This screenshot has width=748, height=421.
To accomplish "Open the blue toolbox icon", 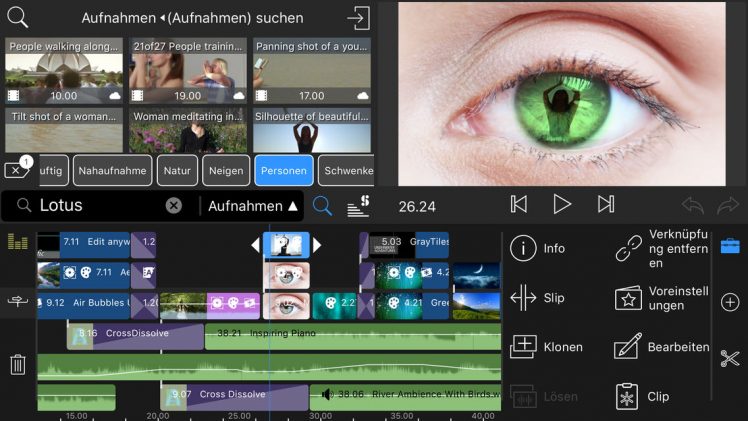I will pyautogui.click(x=730, y=246).
